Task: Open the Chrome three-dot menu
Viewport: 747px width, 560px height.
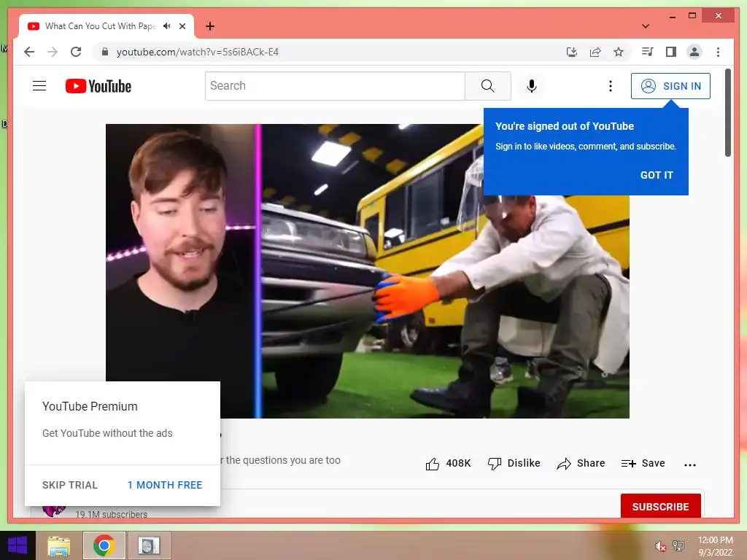Action: [718, 52]
